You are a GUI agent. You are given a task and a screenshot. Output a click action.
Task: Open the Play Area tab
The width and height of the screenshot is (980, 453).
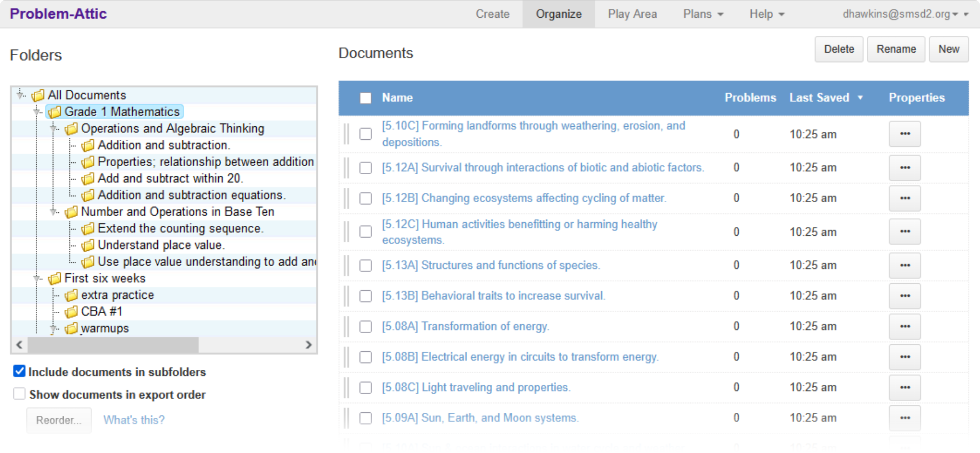tap(632, 14)
